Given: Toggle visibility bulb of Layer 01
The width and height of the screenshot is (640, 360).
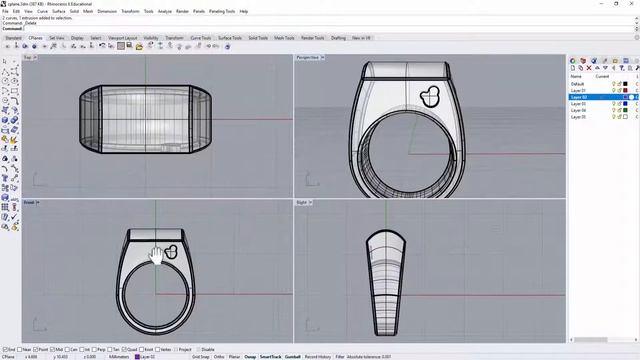Looking at the screenshot, I should [613, 90].
